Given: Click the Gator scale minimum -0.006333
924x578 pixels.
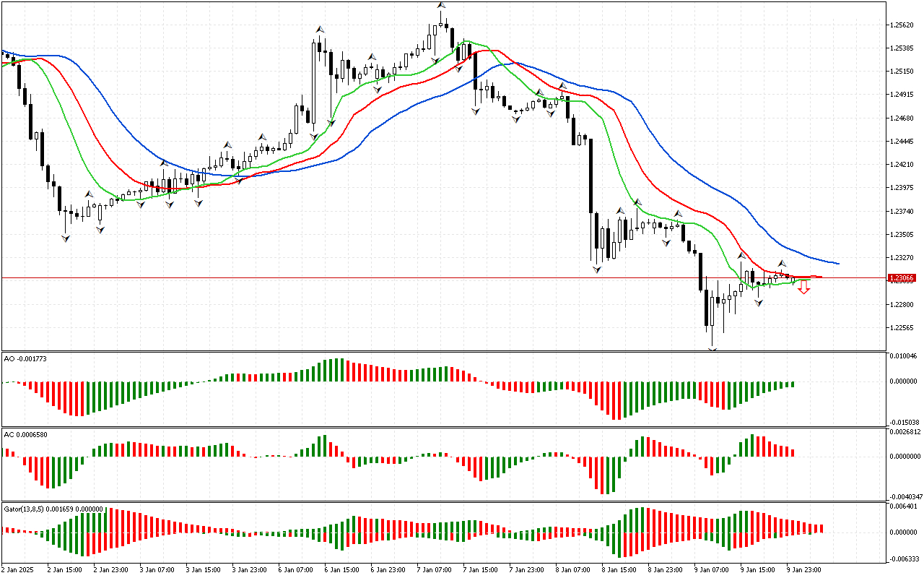Looking at the screenshot, I should (x=904, y=558).
